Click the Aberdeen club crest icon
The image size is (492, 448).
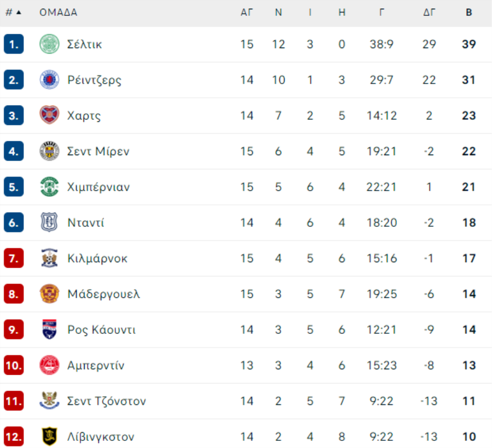50,366
